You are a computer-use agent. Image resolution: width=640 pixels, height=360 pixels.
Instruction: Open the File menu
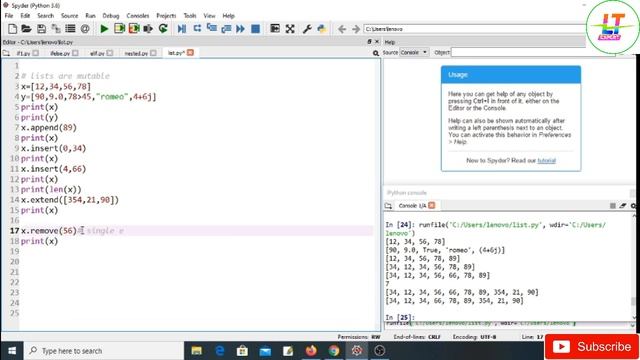coord(9,16)
